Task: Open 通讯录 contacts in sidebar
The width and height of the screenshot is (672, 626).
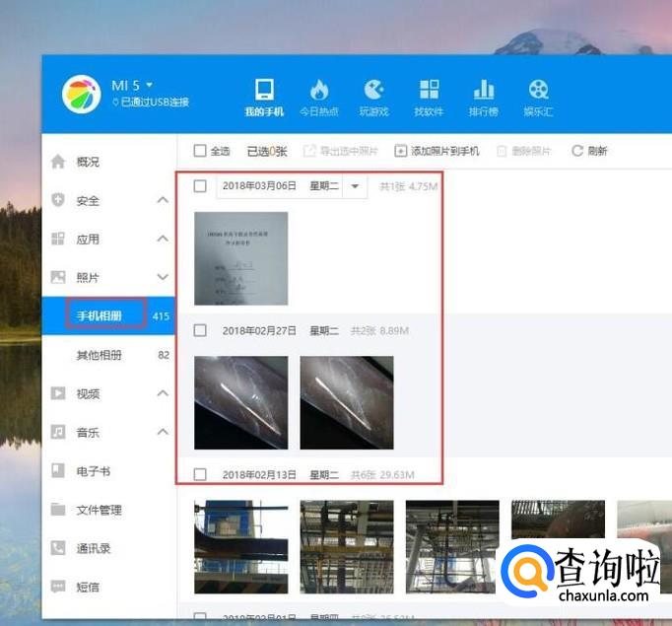Action: pos(94,548)
